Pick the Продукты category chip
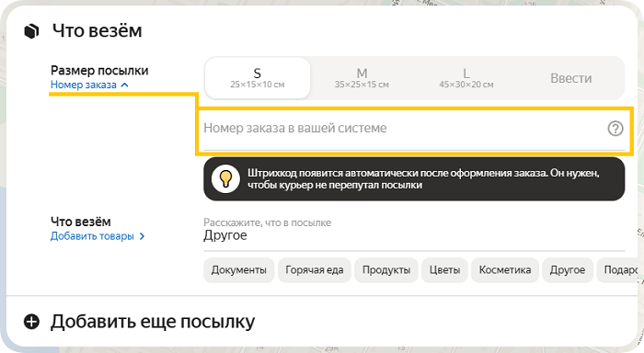Viewport: 644px width, 353px height. point(386,270)
